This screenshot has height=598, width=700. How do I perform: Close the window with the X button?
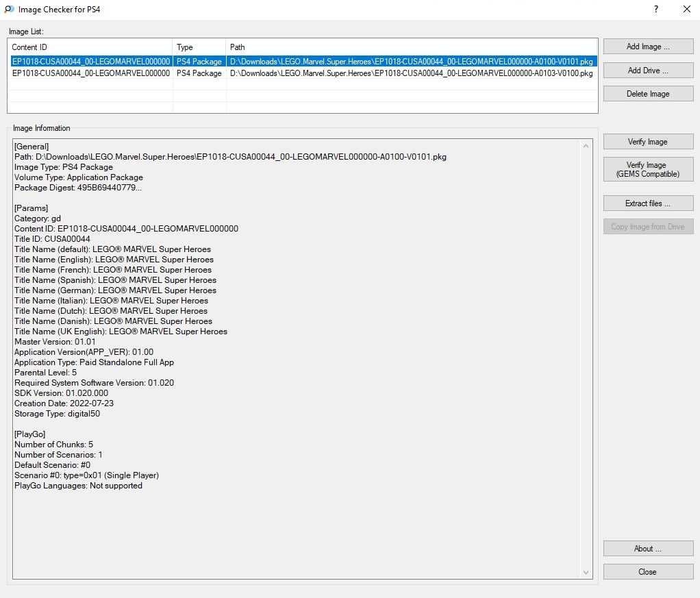pos(686,9)
